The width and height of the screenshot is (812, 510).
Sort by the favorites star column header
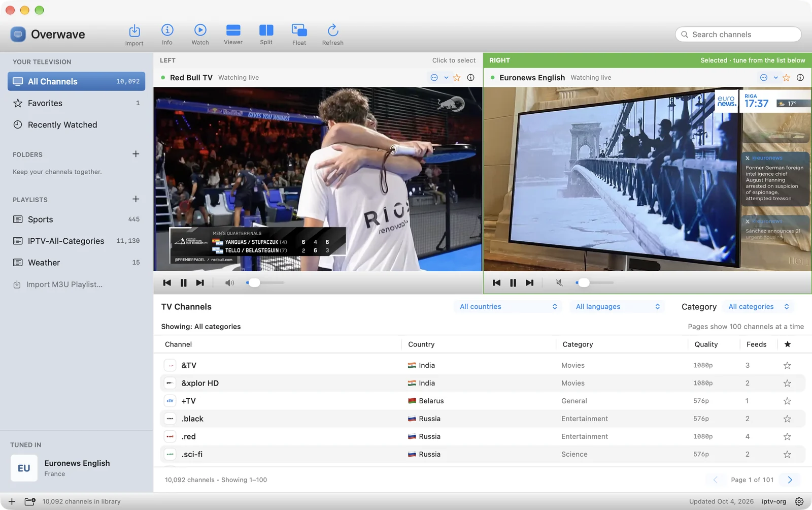click(788, 344)
